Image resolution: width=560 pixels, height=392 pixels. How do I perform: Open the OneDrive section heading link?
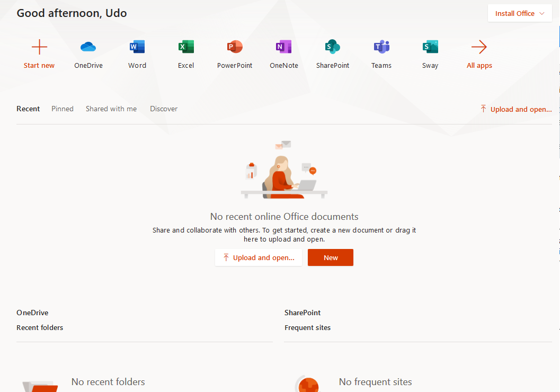pyautogui.click(x=32, y=313)
